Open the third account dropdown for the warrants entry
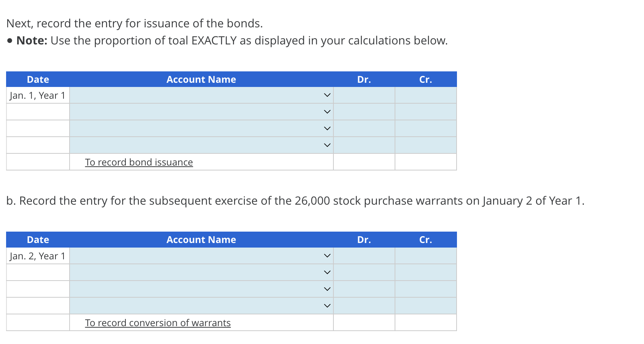The height and width of the screenshot is (344, 644). [327, 289]
